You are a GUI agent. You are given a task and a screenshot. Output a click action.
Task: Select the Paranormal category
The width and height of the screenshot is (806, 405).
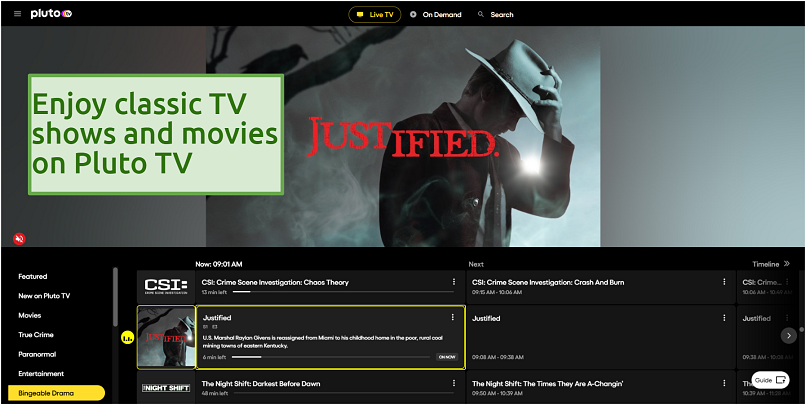point(38,355)
